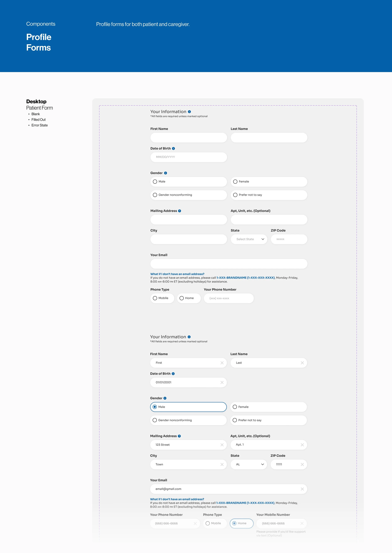Choose Mobile phone type in blank form

(155, 298)
